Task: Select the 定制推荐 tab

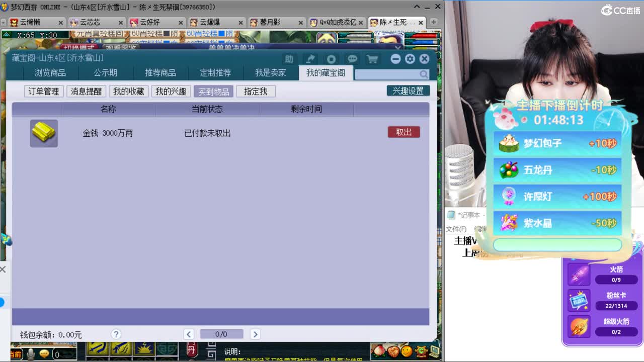Action: click(215, 73)
